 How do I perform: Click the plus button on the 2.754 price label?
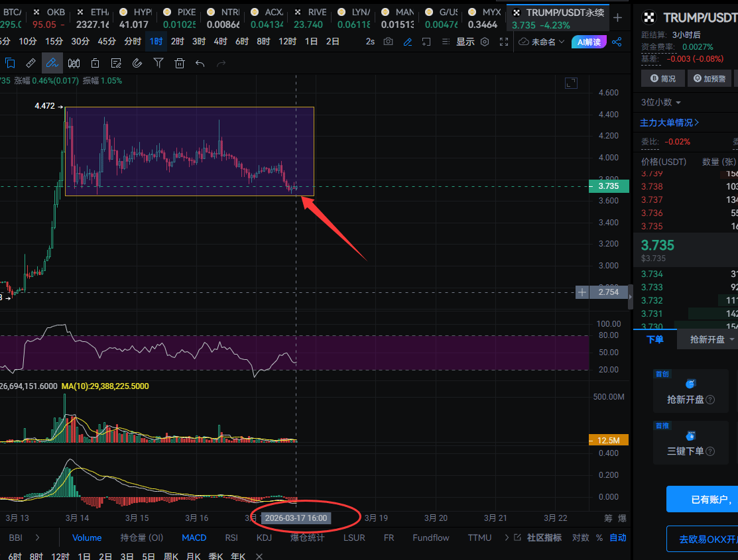point(582,292)
